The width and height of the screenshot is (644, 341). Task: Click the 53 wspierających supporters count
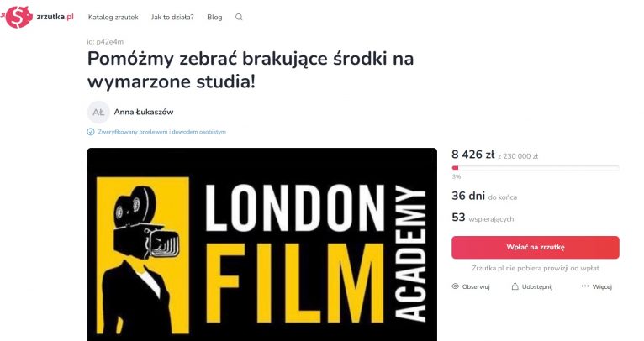(x=483, y=218)
